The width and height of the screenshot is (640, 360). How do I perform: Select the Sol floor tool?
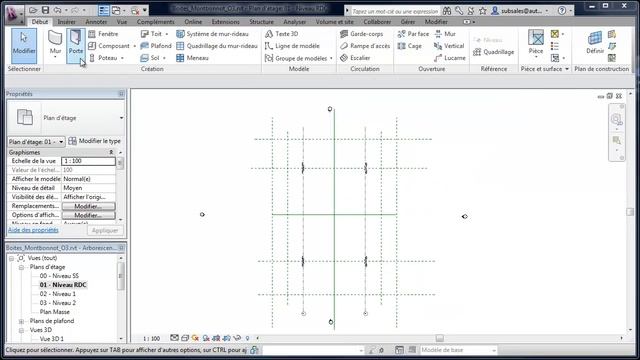click(150, 58)
